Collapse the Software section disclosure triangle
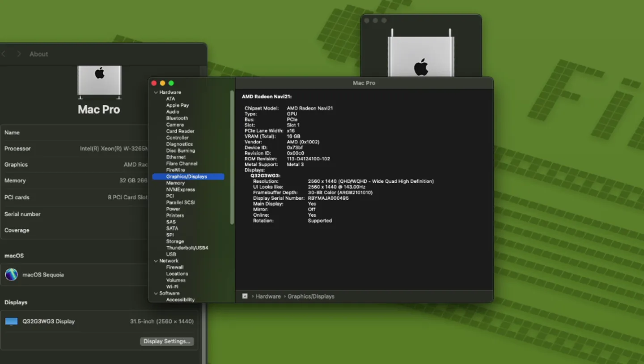This screenshot has height=364, width=644. (156, 294)
